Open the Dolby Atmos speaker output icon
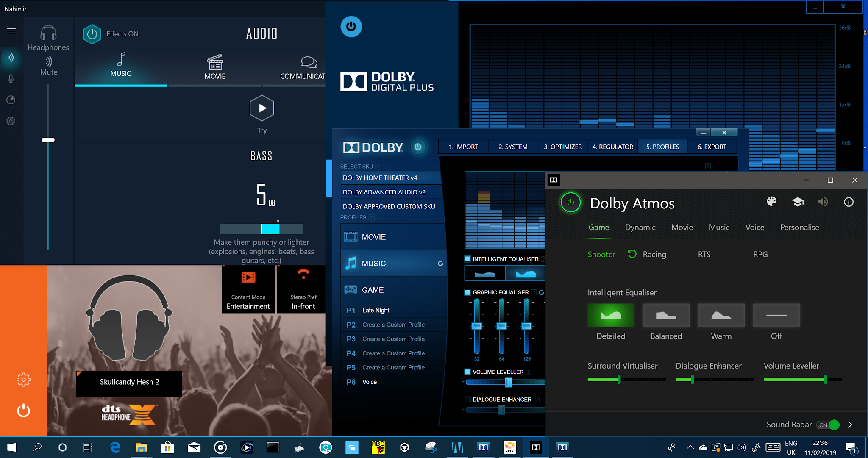This screenshot has width=868, height=458. tap(823, 202)
